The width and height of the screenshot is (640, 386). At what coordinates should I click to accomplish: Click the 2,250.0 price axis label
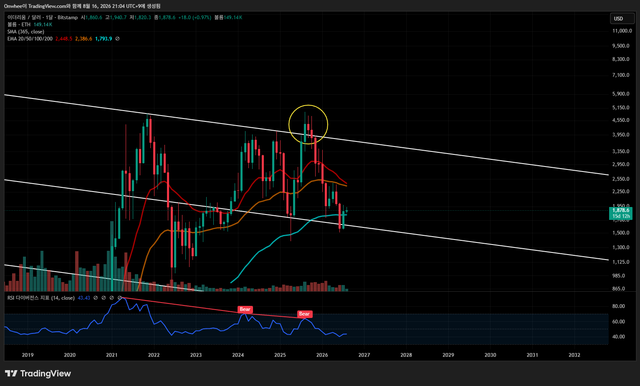[x=621, y=191]
